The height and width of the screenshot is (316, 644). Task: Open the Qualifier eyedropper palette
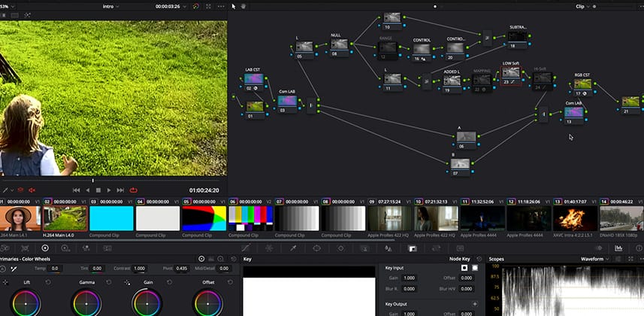point(293,248)
